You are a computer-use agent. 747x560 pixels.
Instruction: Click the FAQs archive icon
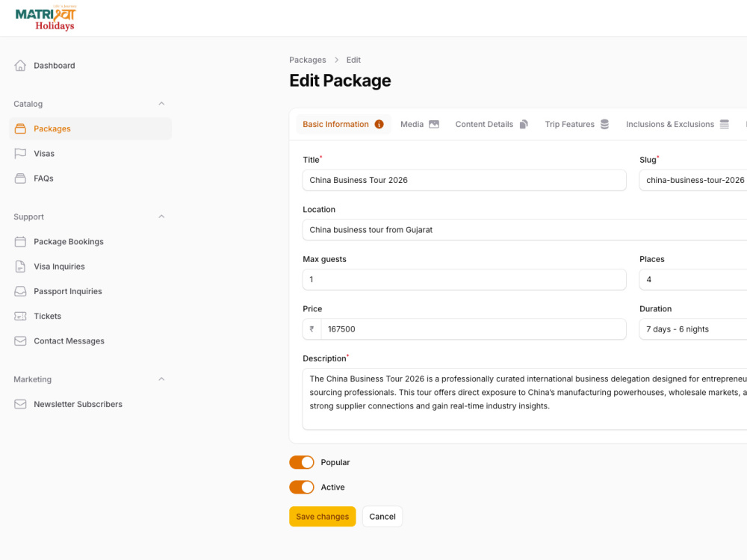tap(20, 178)
